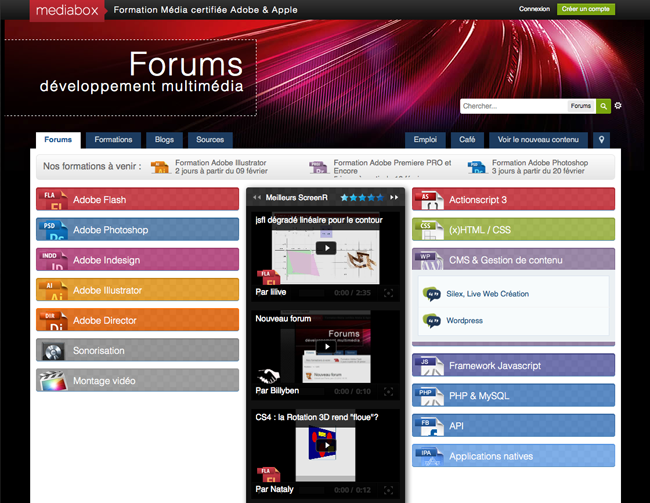This screenshot has height=503, width=650.
Task: Expand the Sonorisation forum category
Action: 138,351
